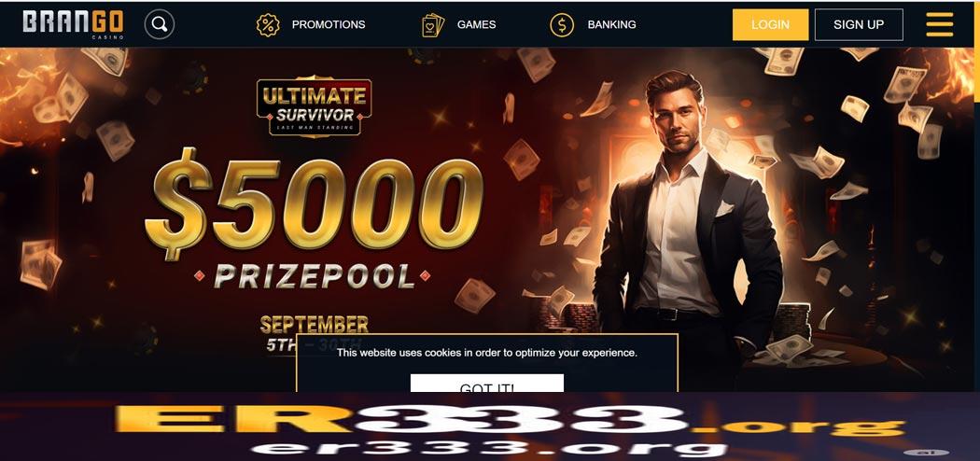The height and width of the screenshot is (461, 980).
Task: Open the Banking menu item
Action: [612, 24]
